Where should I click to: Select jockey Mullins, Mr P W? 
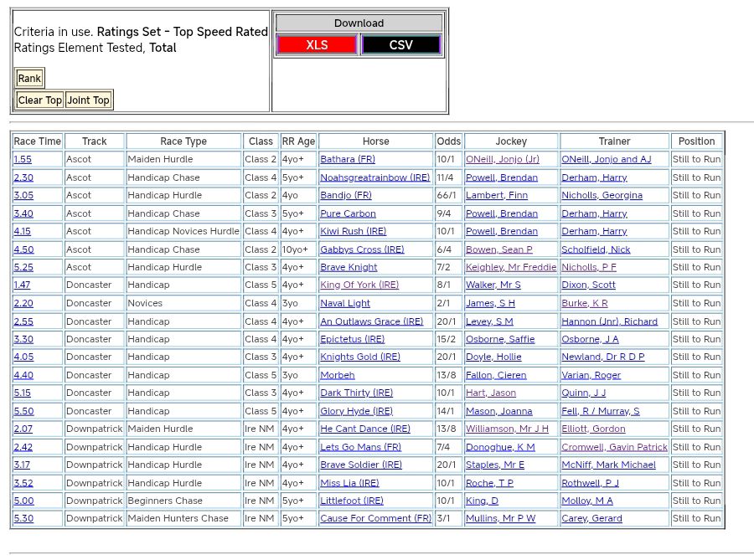(500, 519)
